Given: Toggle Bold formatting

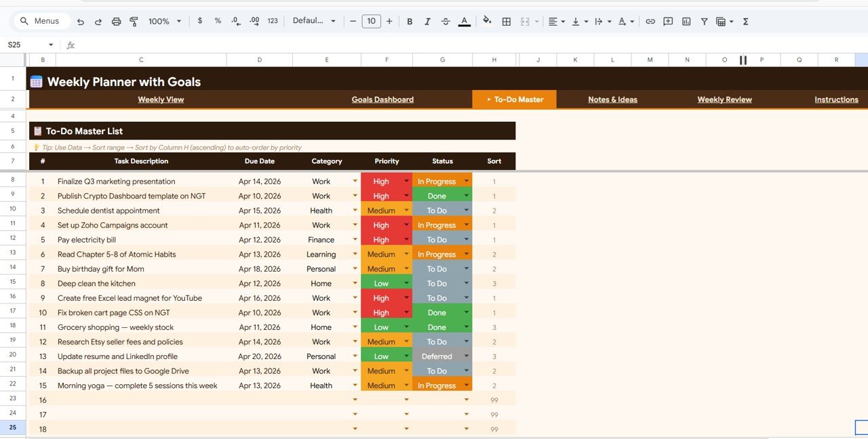Looking at the screenshot, I should point(410,22).
